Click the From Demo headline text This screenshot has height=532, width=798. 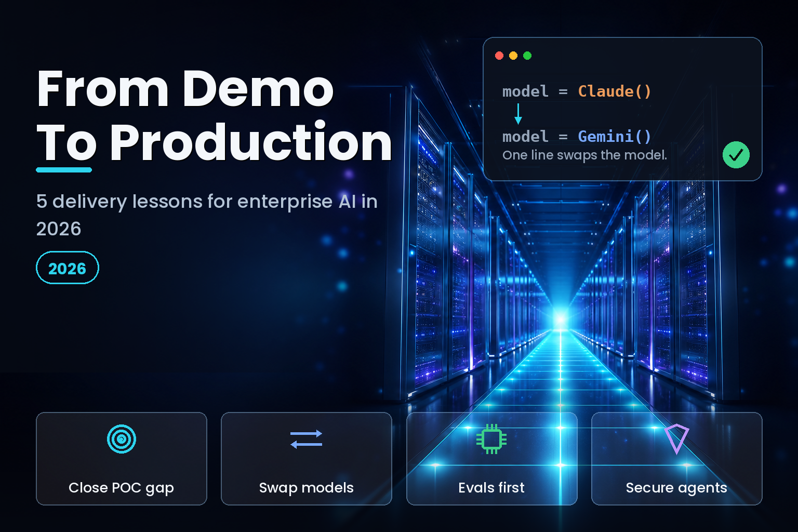[185, 89]
